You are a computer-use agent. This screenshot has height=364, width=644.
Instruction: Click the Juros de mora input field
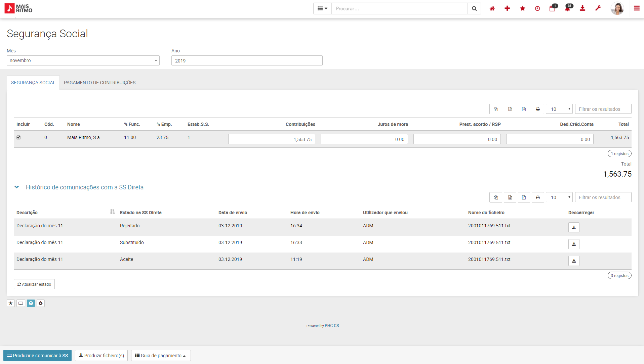click(364, 139)
